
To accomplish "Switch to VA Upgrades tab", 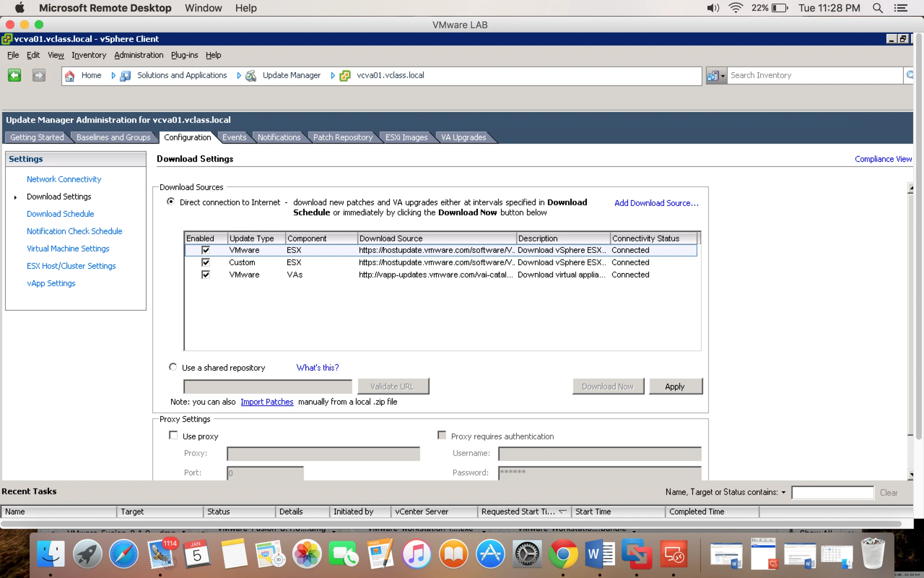I will [463, 137].
